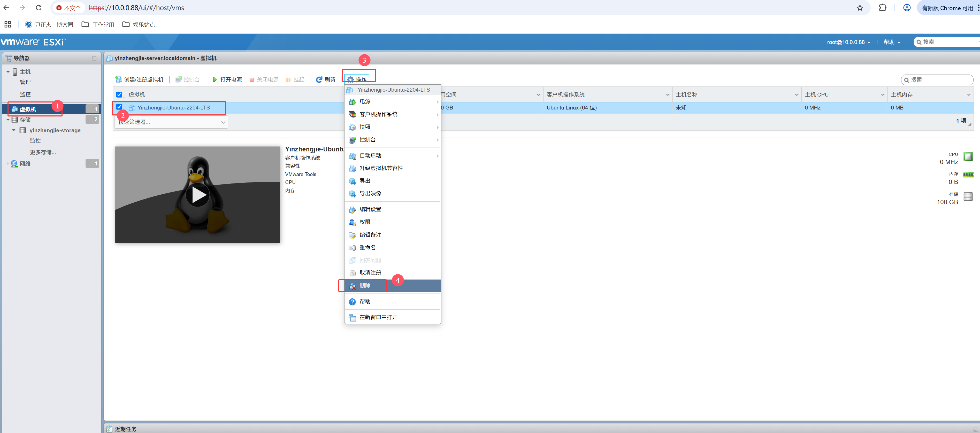Click the Network (网络) globe icon in the navigator

tap(14, 164)
